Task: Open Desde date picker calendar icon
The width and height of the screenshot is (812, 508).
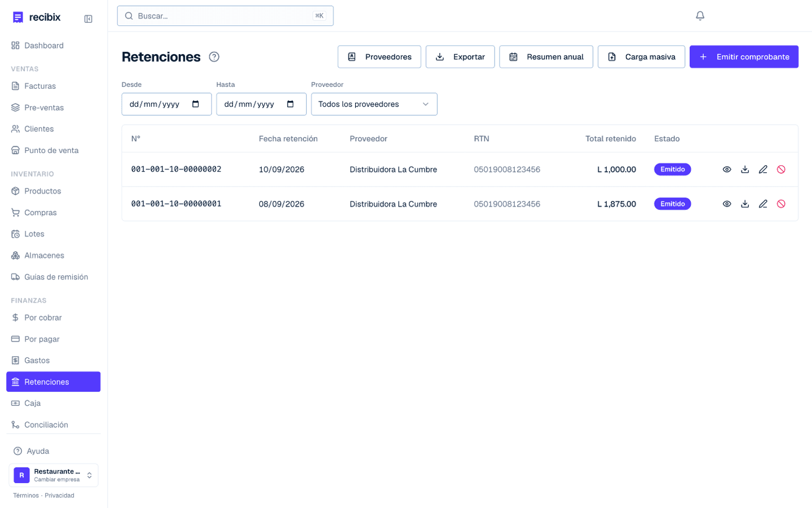Action: click(196, 104)
